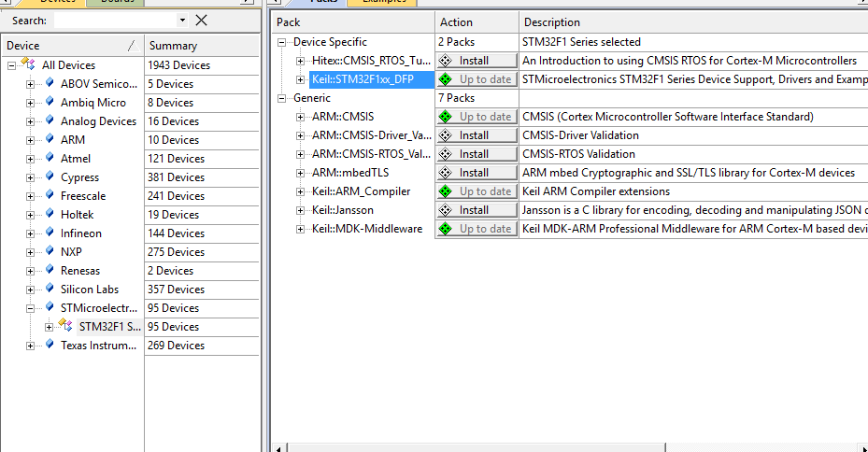Click the Infineon vendor diamond icon

[50, 233]
